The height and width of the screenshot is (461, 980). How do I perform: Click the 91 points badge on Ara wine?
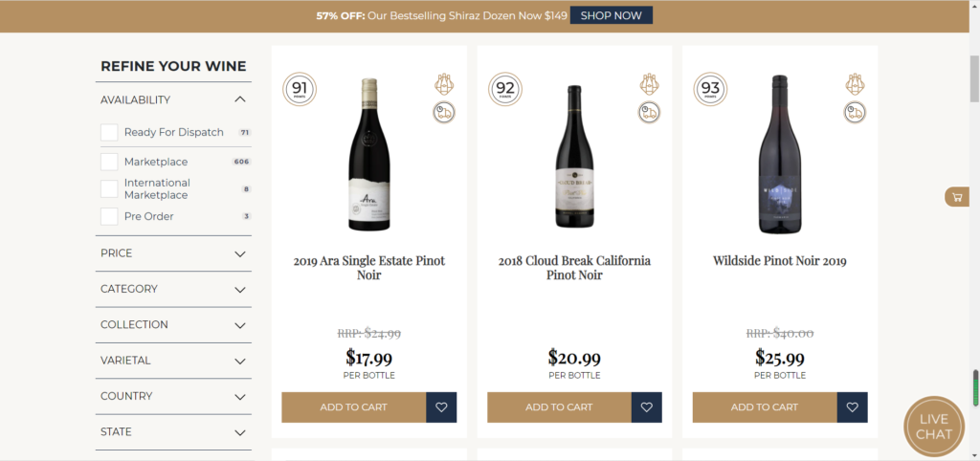tap(300, 90)
